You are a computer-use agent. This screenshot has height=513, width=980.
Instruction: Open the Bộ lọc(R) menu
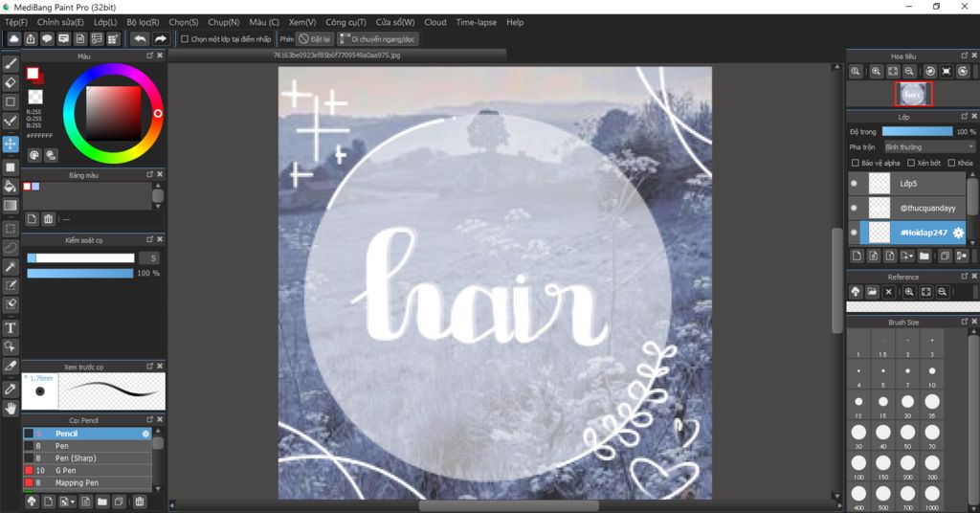143,22
